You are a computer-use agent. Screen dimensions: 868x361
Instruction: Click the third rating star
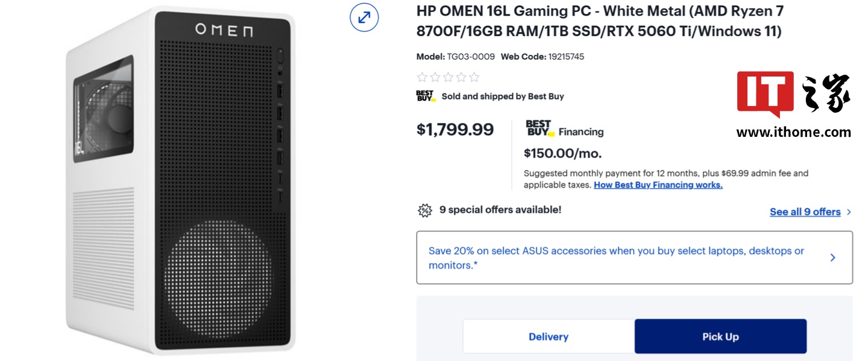448,77
